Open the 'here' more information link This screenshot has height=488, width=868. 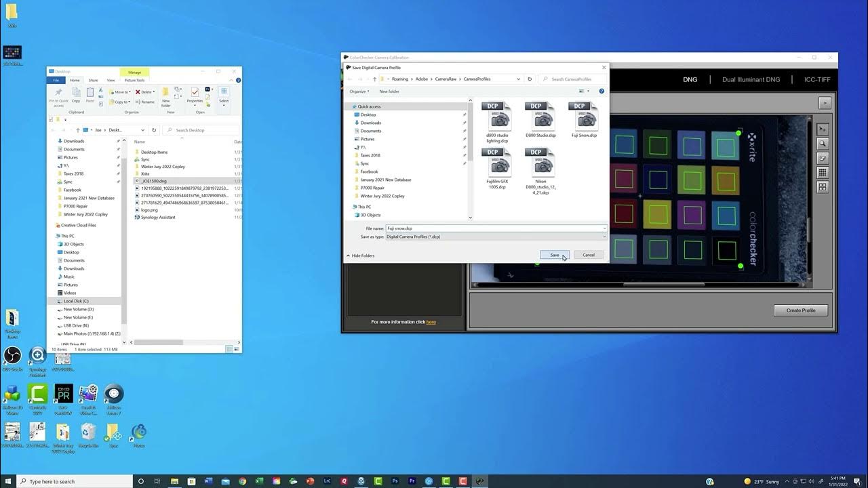click(431, 322)
